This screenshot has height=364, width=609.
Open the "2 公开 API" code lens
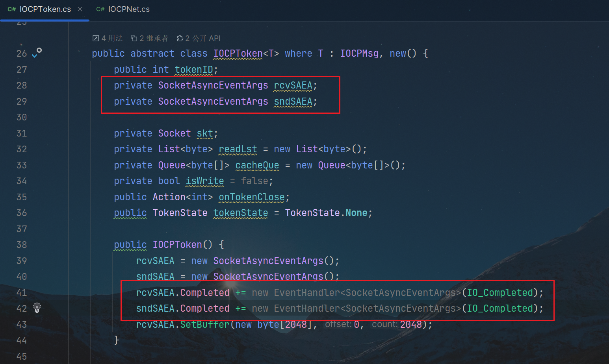[203, 38]
